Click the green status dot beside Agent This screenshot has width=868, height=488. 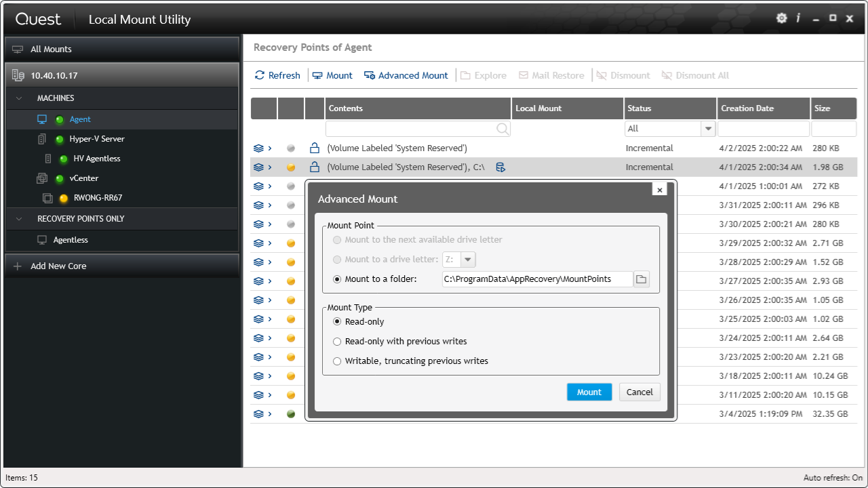coord(60,120)
